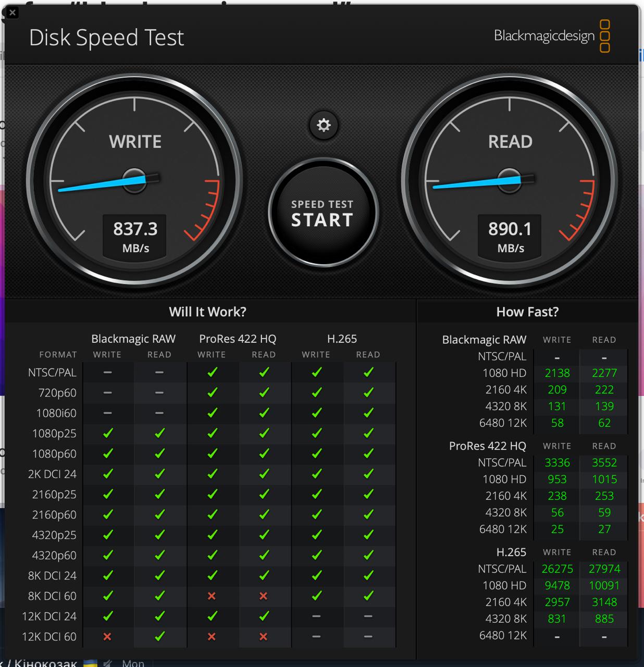Screen dimensions: 644x667
Task: Select the How Fast? panel heading
Action: (527, 312)
